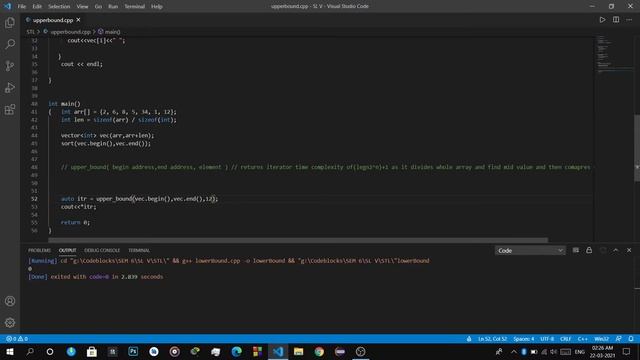Open feedback icon in status bar
The image size is (640, 360).
(x=619, y=339)
